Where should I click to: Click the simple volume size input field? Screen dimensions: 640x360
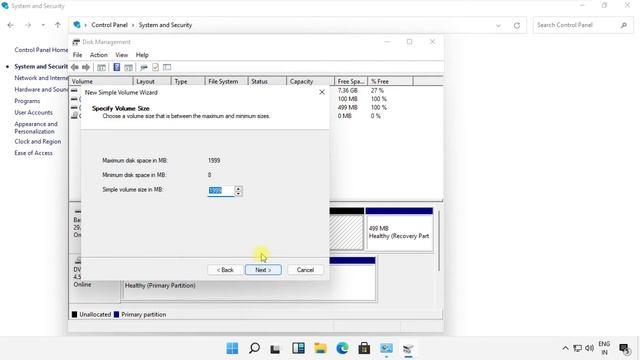pos(221,191)
